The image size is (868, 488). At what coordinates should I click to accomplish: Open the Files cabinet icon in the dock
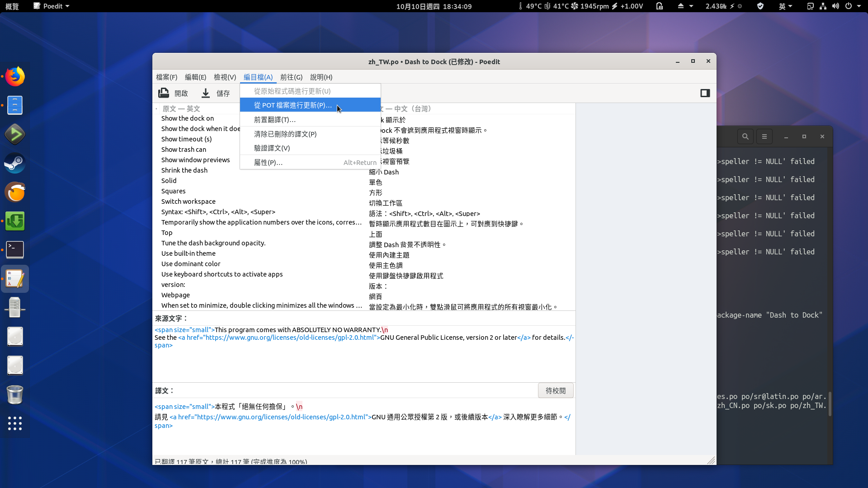pyautogui.click(x=15, y=105)
